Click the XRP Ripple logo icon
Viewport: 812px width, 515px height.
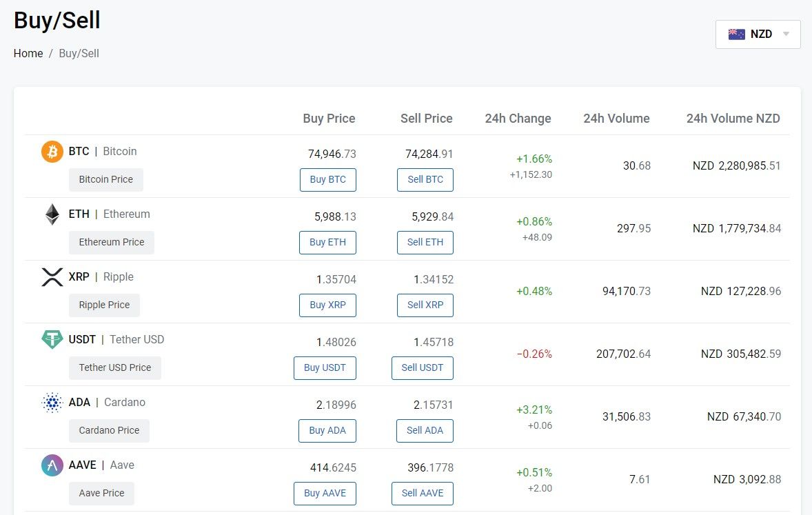point(52,277)
